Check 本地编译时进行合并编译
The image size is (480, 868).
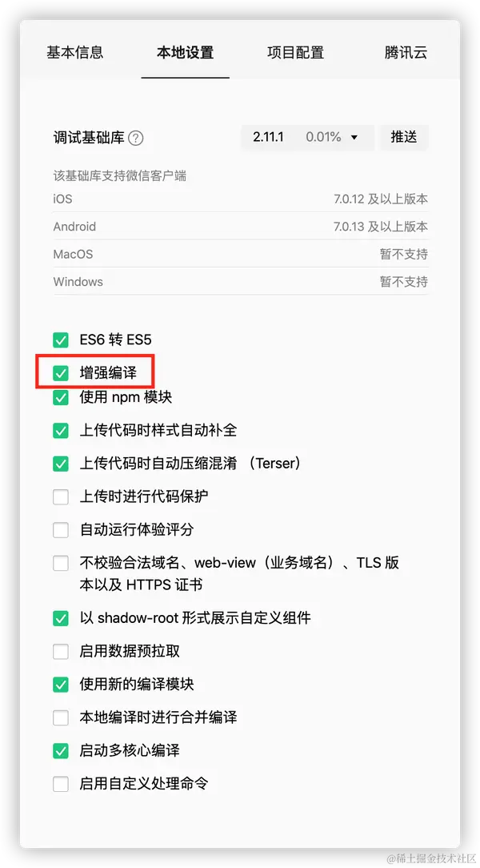point(61,718)
